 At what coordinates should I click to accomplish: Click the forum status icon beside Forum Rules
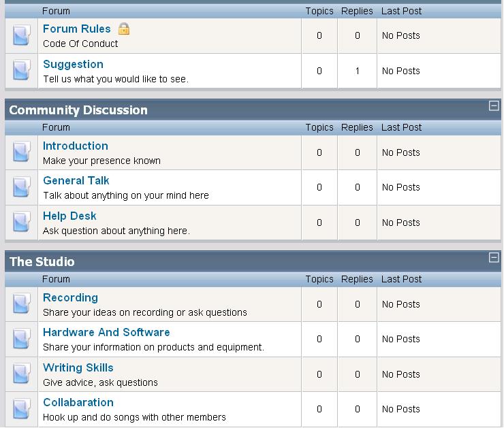pos(22,35)
